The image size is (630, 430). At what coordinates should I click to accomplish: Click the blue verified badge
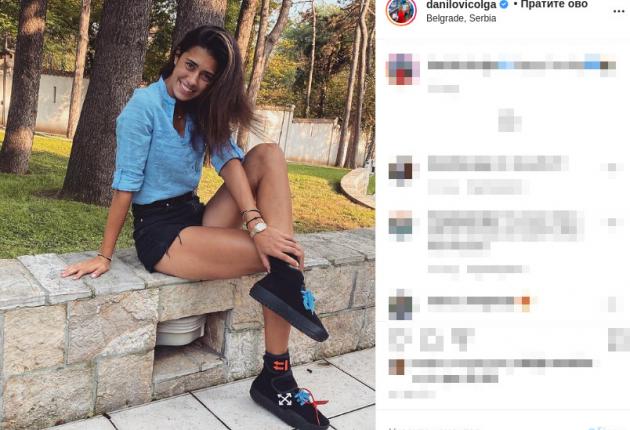[503, 5]
